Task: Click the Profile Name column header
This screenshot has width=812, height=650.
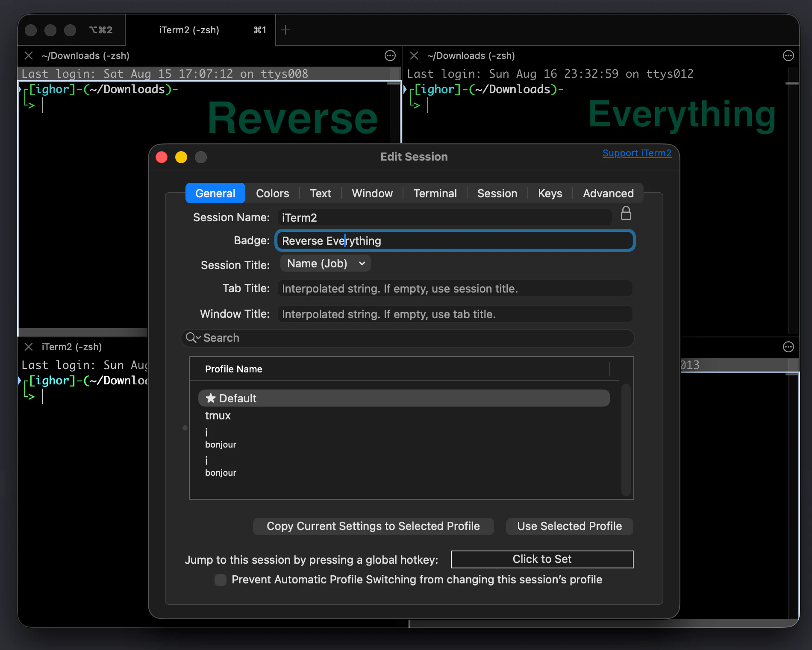Action: point(233,369)
